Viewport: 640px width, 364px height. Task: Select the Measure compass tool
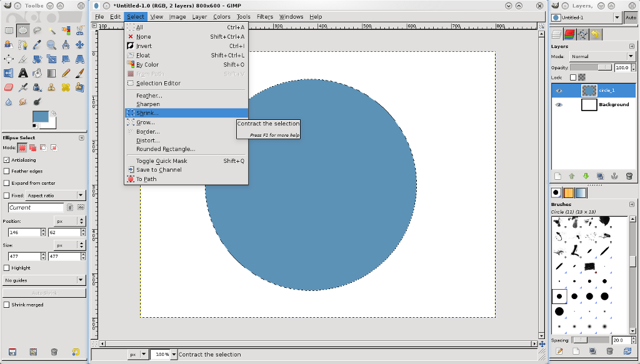click(x=66, y=45)
